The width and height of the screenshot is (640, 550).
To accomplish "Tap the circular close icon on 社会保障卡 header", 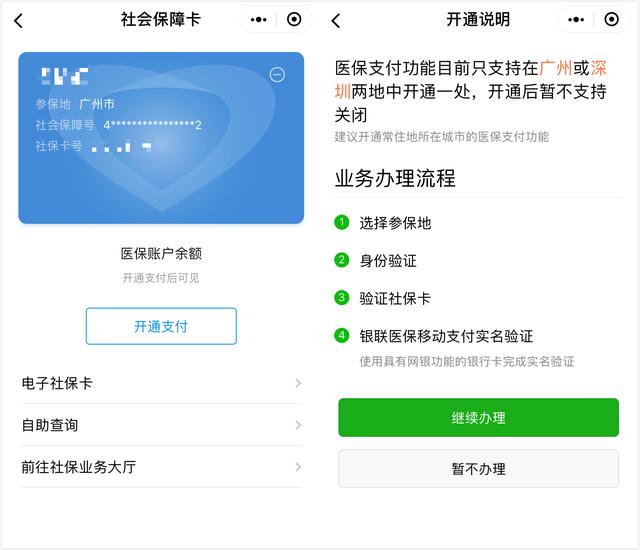I will point(294,19).
